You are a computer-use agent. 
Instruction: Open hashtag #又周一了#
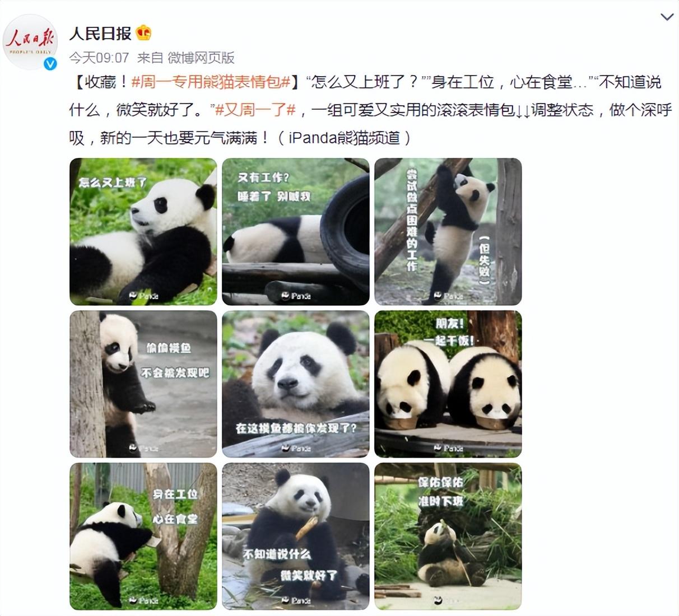(x=255, y=110)
